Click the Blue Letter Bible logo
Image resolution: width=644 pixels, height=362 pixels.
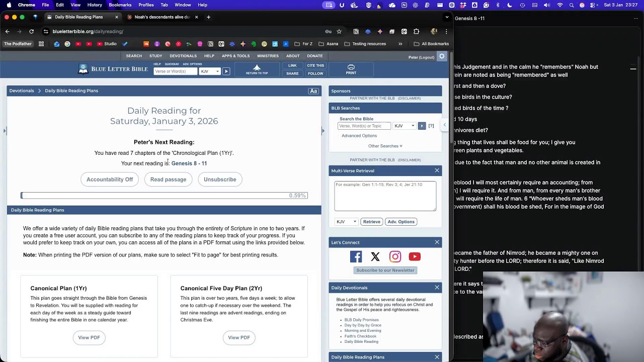[x=113, y=69]
